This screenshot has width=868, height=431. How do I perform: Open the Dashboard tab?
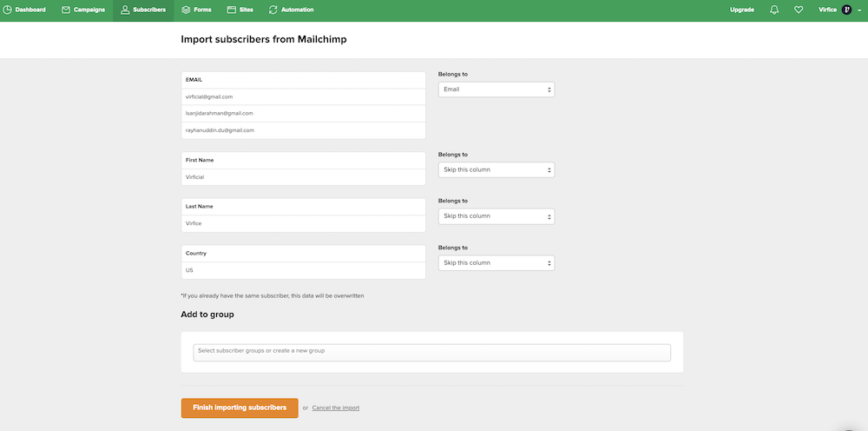[25, 10]
